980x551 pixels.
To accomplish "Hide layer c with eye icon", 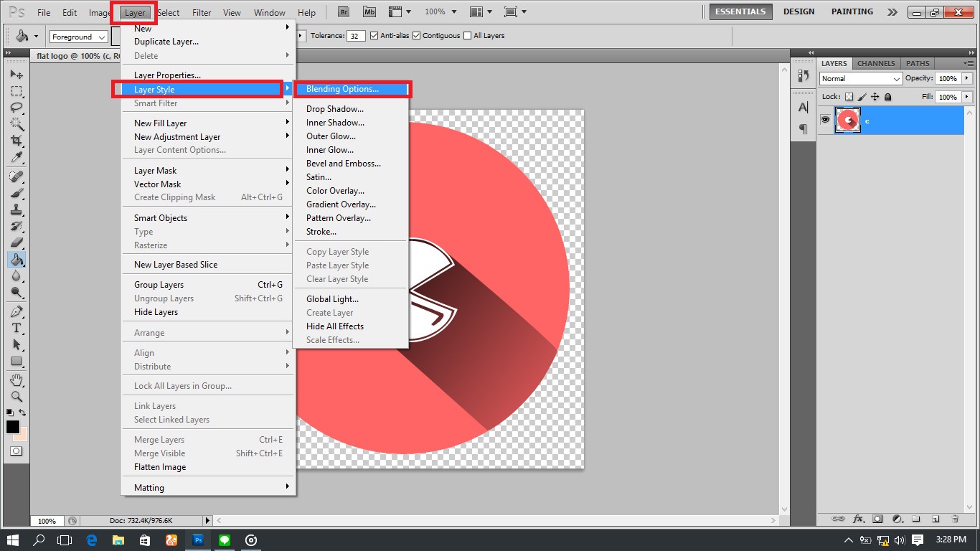I will click(x=825, y=121).
